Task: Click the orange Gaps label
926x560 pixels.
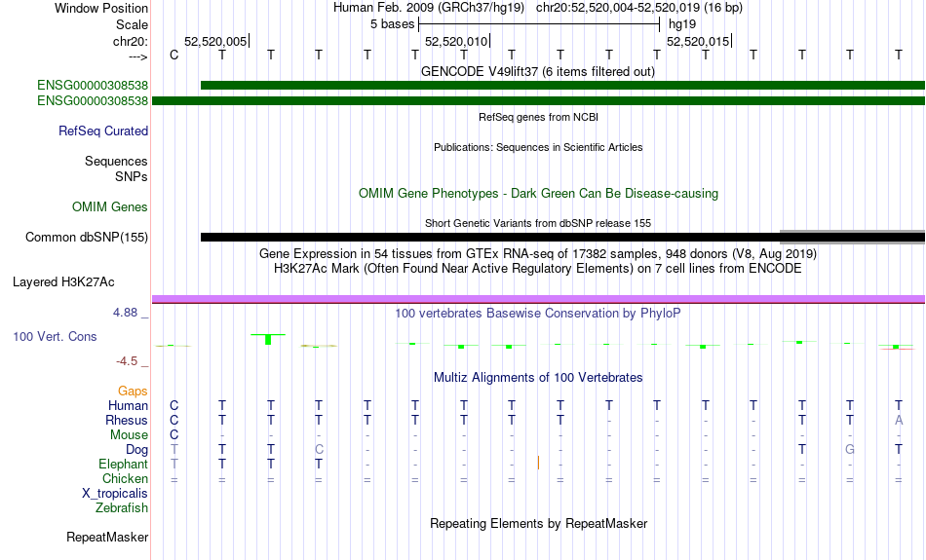Action: point(133,391)
